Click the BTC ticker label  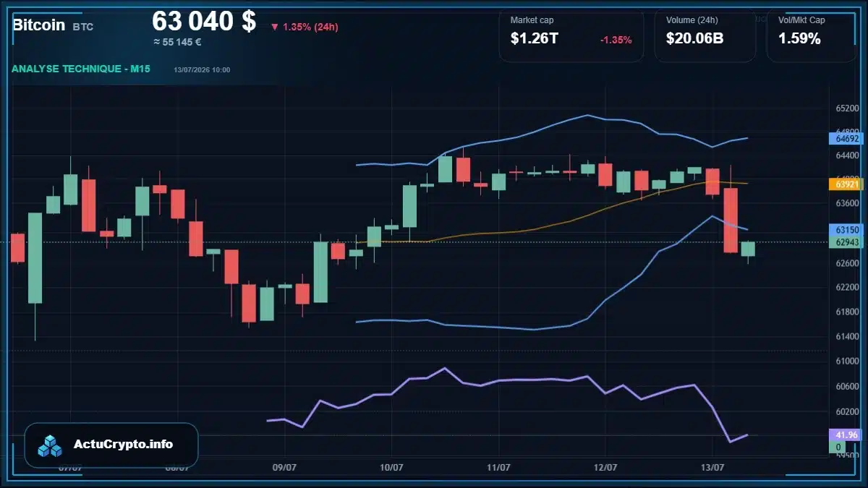pyautogui.click(x=83, y=27)
